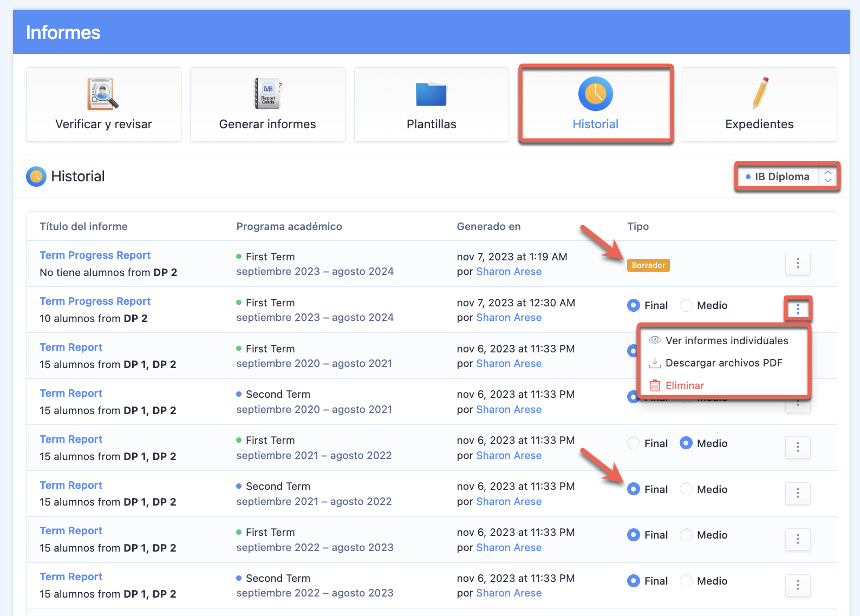
Task: Open the first Term Progress Report link
Action: coord(95,255)
